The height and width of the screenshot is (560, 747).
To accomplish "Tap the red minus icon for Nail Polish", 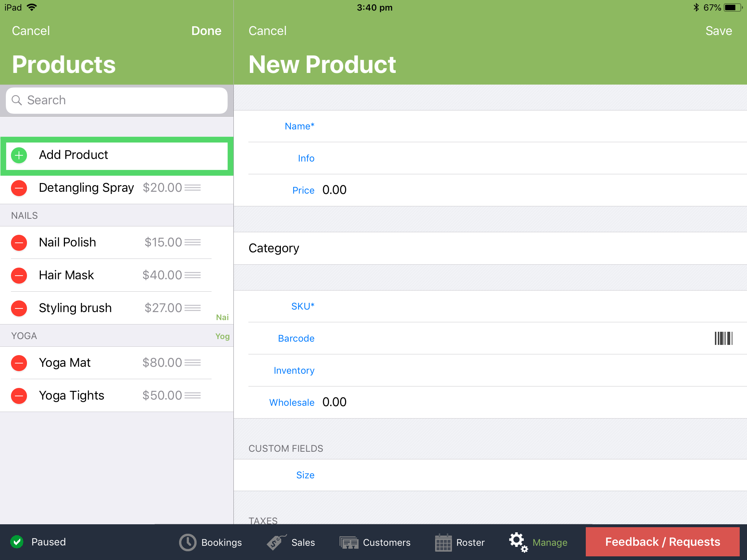I will (19, 243).
